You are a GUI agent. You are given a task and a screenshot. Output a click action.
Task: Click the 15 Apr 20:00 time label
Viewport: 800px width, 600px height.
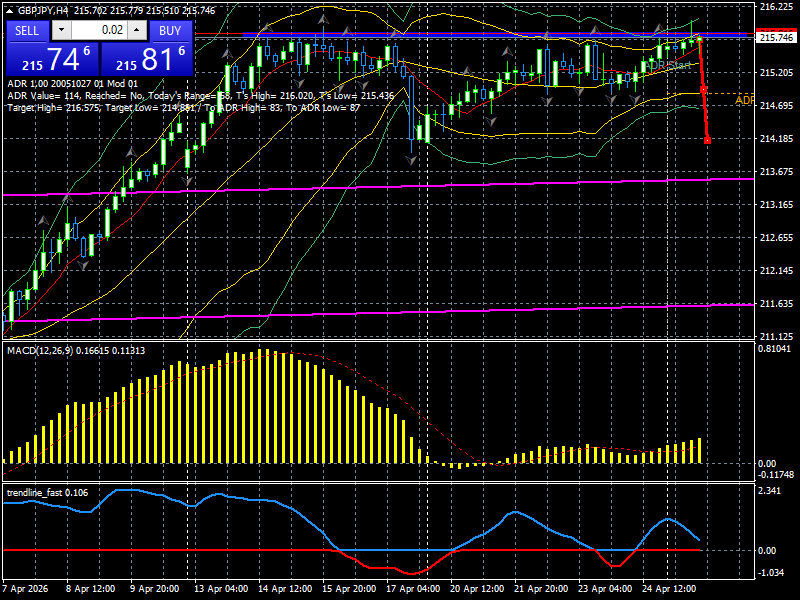(349, 589)
